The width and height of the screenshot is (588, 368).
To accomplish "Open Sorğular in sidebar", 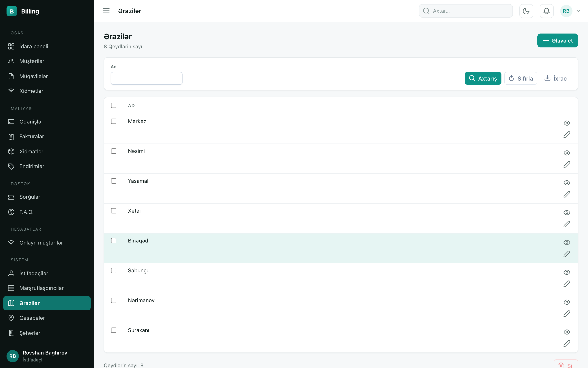I will pos(47,197).
